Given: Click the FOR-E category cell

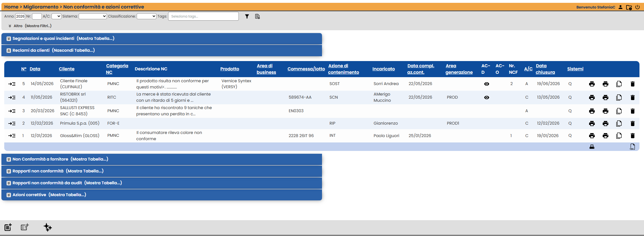Looking at the screenshot, I should point(113,124).
